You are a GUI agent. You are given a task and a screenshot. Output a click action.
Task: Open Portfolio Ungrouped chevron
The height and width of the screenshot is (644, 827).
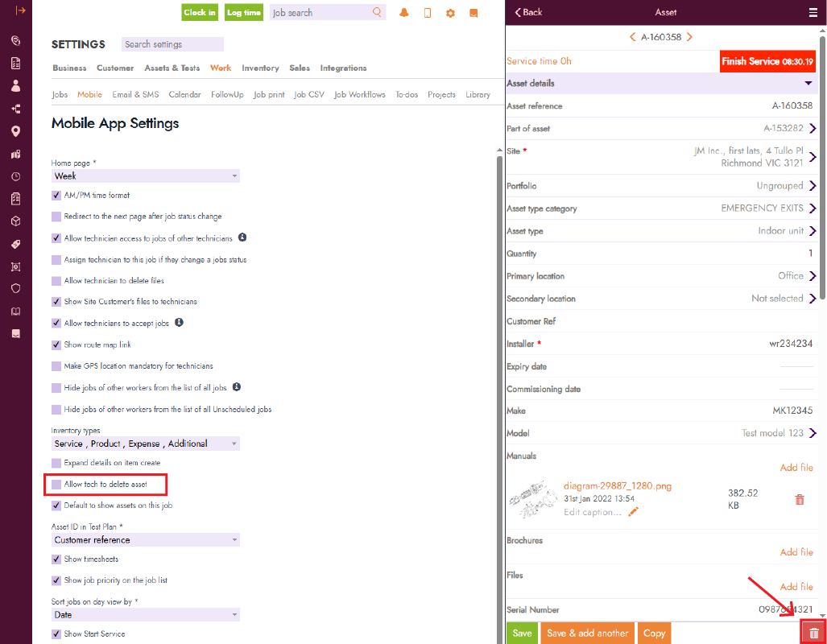pyautogui.click(x=813, y=186)
